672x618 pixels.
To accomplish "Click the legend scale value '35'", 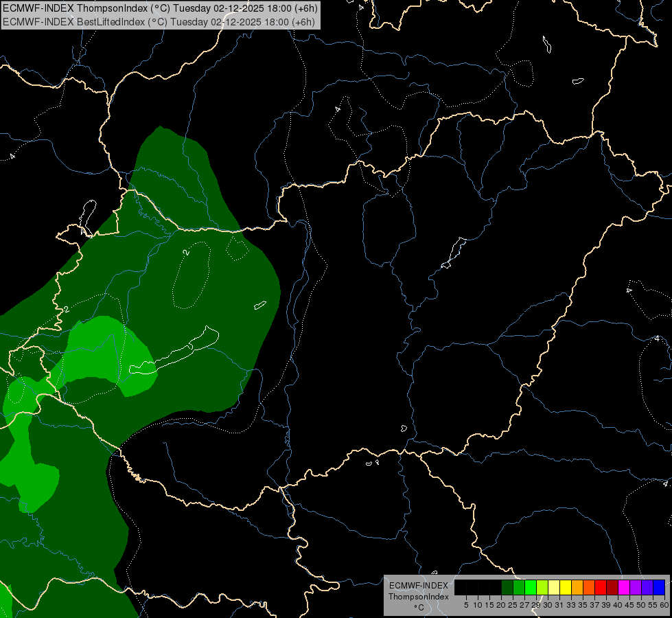I will (x=583, y=605).
